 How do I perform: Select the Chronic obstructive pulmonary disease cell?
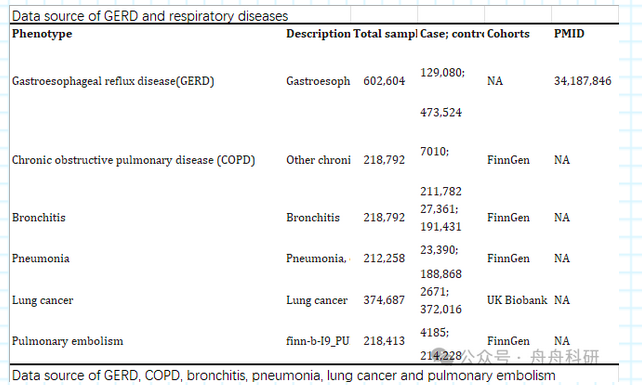(133, 160)
